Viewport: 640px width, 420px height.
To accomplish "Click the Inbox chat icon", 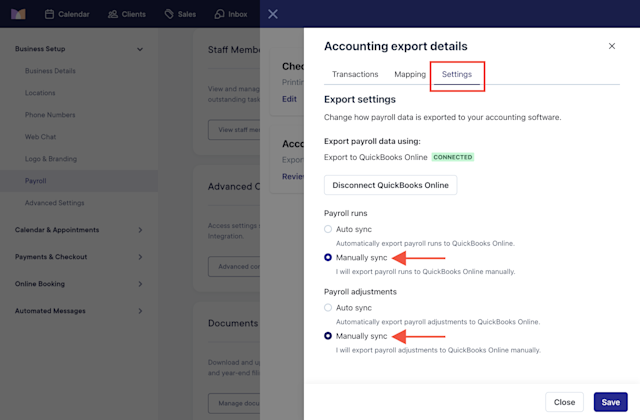I will point(219,14).
